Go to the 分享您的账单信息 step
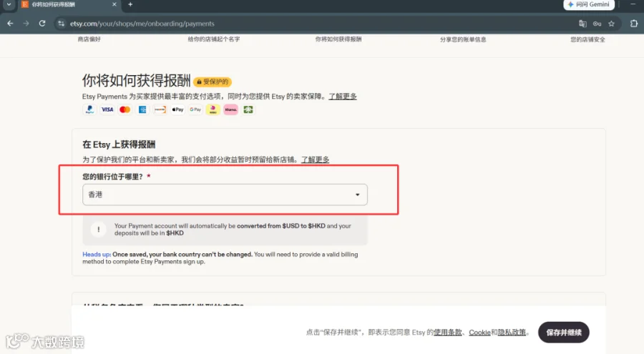The width and height of the screenshot is (644, 354). (x=463, y=39)
